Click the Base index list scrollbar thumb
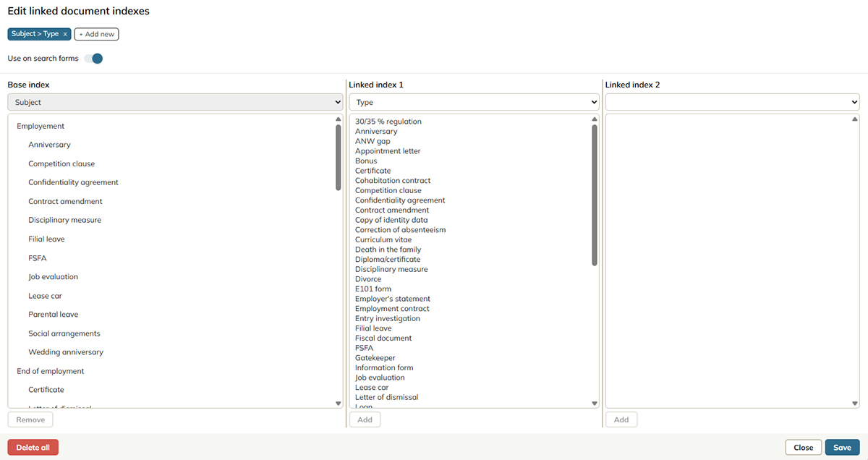Viewport: 868px width, 460px height. pyautogui.click(x=338, y=157)
